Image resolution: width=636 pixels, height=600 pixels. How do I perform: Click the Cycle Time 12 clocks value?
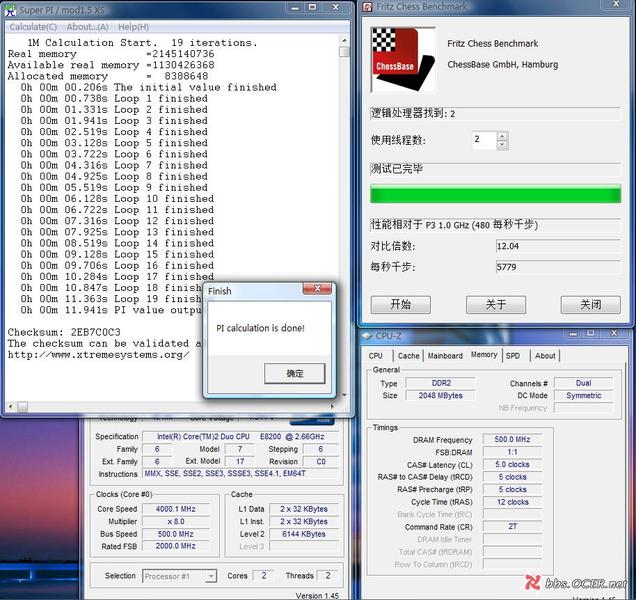tap(512, 502)
